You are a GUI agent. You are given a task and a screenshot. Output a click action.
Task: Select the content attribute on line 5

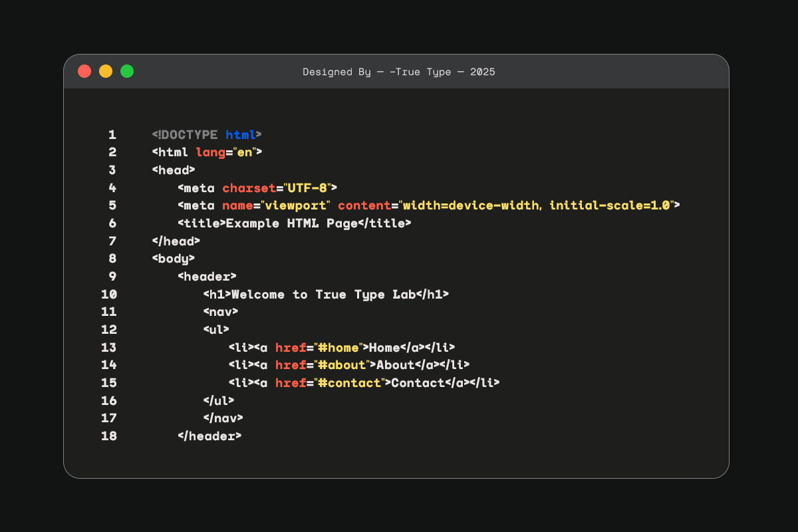[x=364, y=205]
